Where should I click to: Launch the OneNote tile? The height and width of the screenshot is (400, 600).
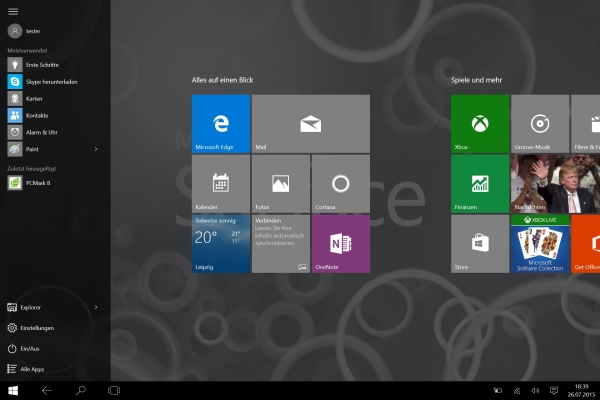[341, 244]
